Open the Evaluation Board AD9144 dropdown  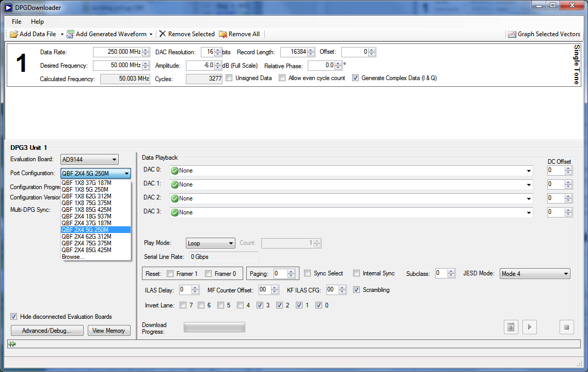pos(89,159)
